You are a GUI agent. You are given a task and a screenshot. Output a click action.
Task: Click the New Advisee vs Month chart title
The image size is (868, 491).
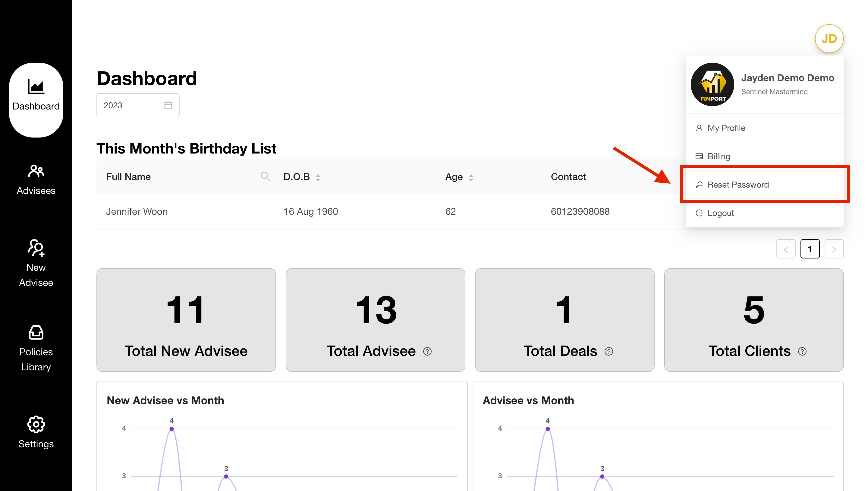pyautogui.click(x=165, y=400)
